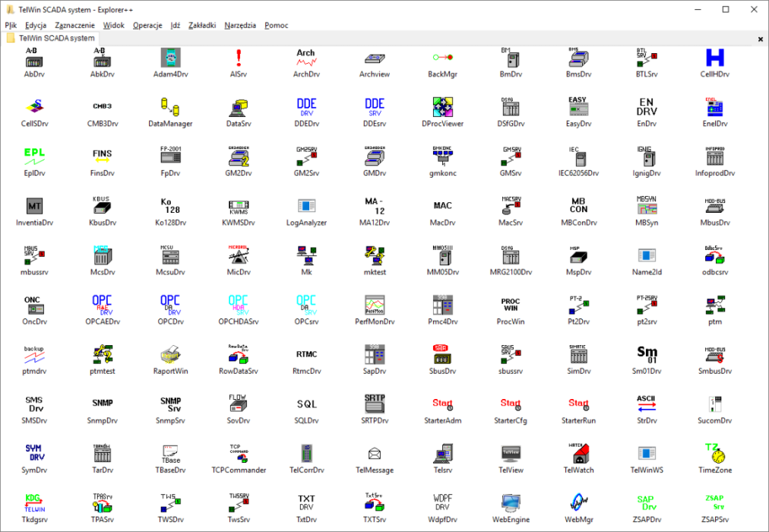Select the ArchDrv archive driver icon

click(306, 58)
